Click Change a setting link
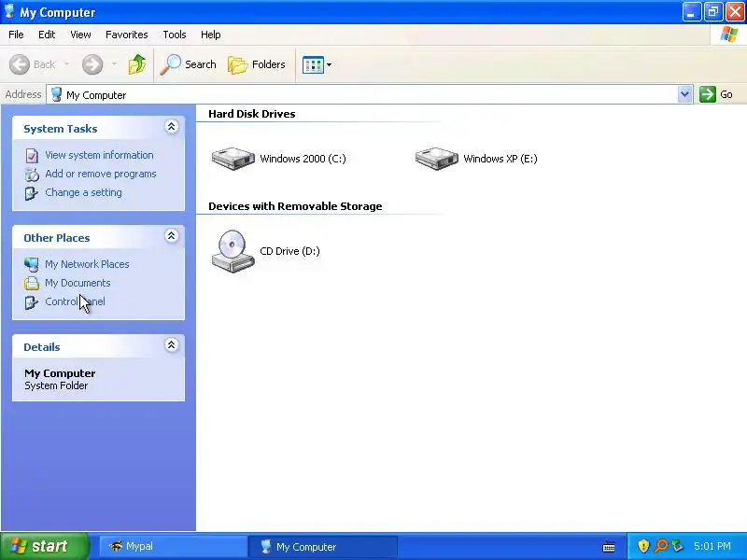The image size is (747, 560). [83, 192]
